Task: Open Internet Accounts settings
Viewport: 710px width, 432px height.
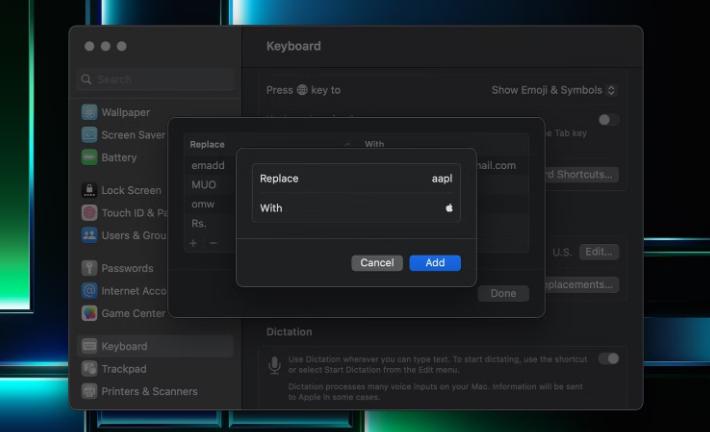Action: click(124, 291)
